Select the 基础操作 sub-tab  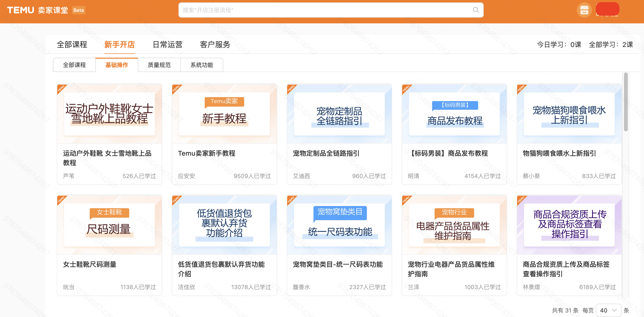[x=117, y=65]
